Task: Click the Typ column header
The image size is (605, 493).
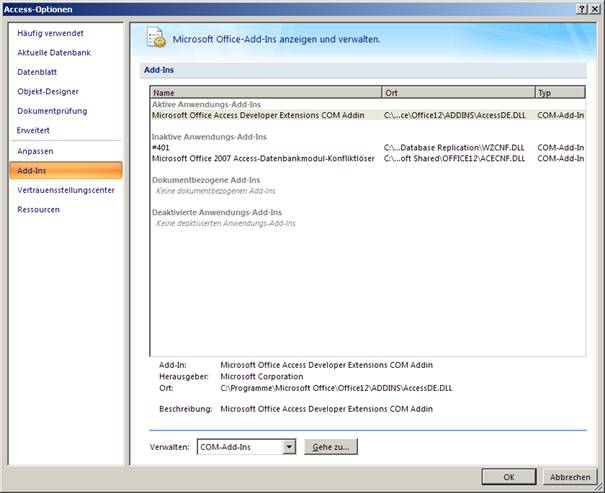Action: (x=560, y=93)
